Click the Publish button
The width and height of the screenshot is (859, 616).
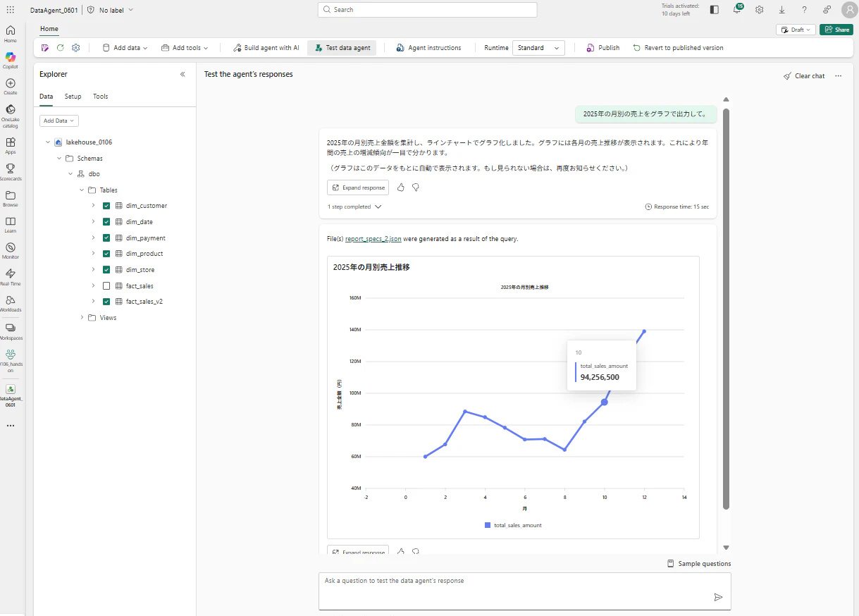pos(602,48)
